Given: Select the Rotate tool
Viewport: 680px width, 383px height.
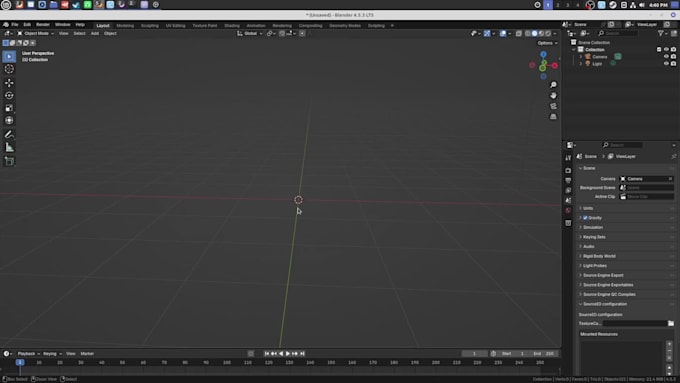Looking at the screenshot, I should tap(9, 95).
